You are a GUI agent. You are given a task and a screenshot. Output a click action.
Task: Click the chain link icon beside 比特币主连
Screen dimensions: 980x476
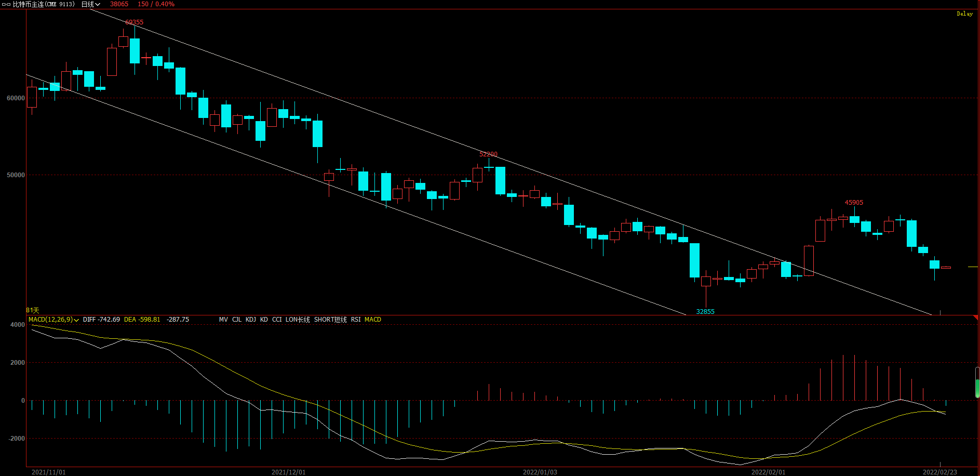point(6,4)
